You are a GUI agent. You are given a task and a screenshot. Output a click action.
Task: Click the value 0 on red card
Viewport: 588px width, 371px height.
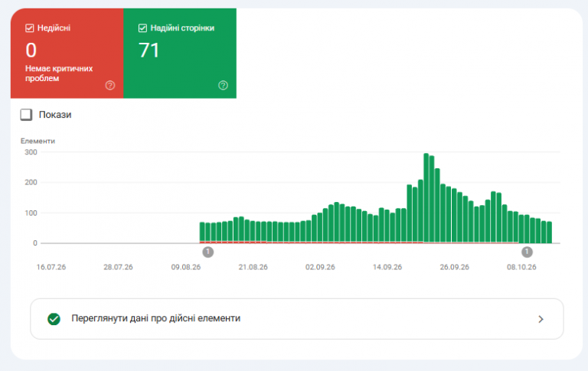click(x=31, y=50)
